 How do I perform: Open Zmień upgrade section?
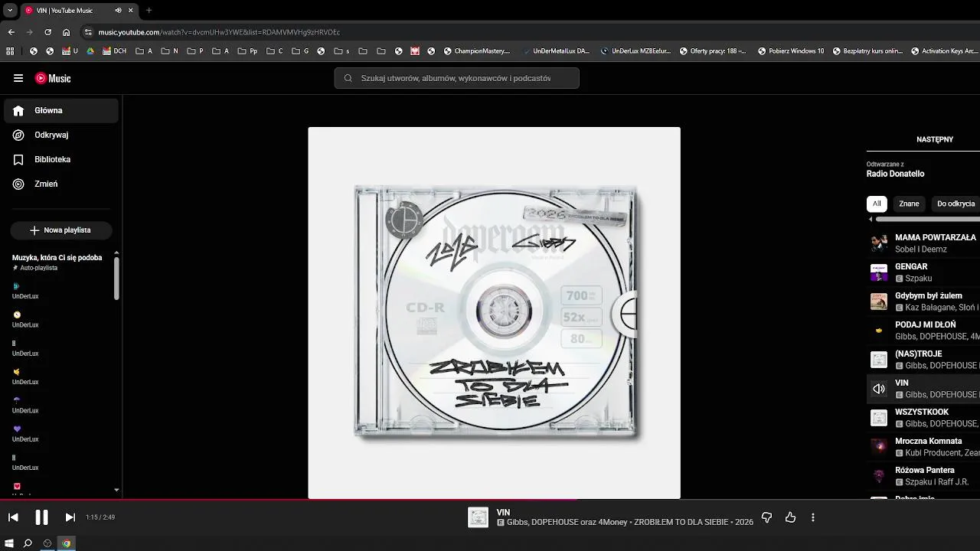pyautogui.click(x=61, y=184)
